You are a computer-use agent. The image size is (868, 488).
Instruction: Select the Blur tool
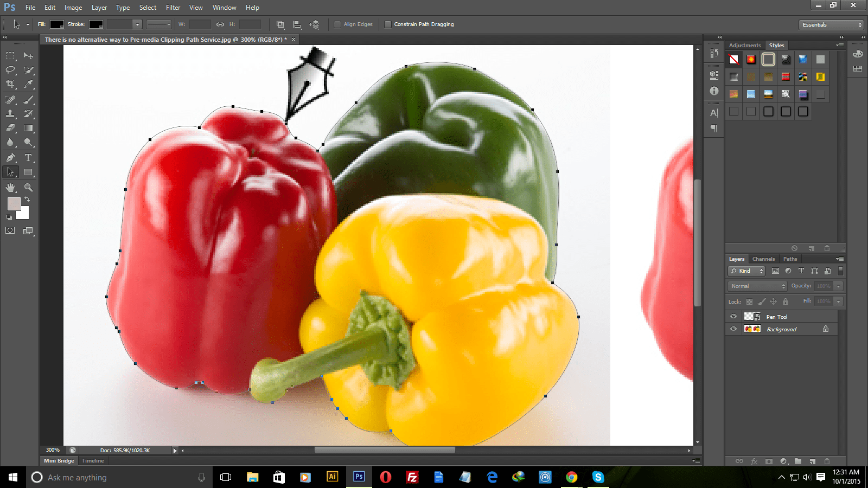point(10,143)
